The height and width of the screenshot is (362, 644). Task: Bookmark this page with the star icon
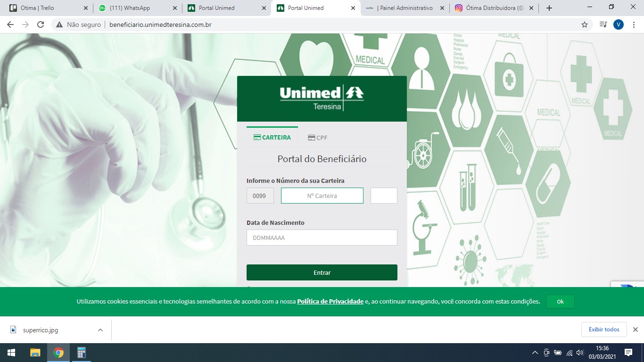(585, 25)
